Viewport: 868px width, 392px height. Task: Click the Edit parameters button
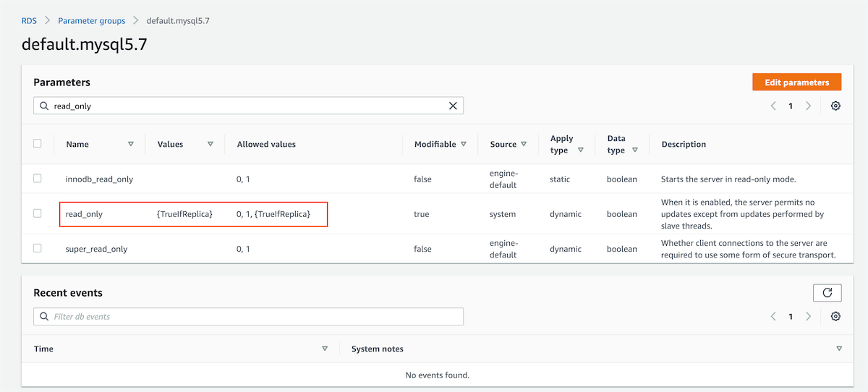tap(796, 82)
